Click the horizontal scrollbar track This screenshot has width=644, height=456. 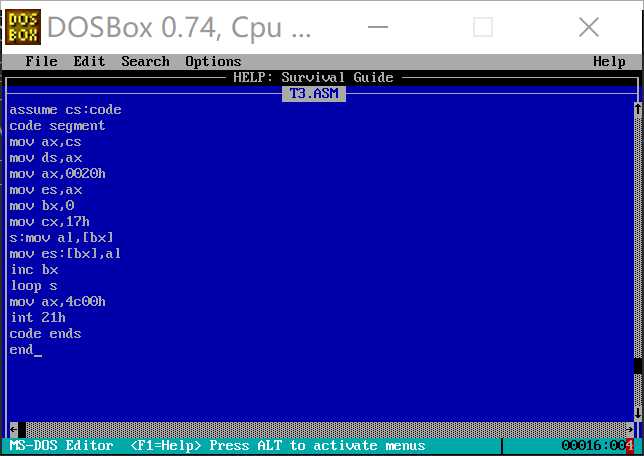point(326,430)
